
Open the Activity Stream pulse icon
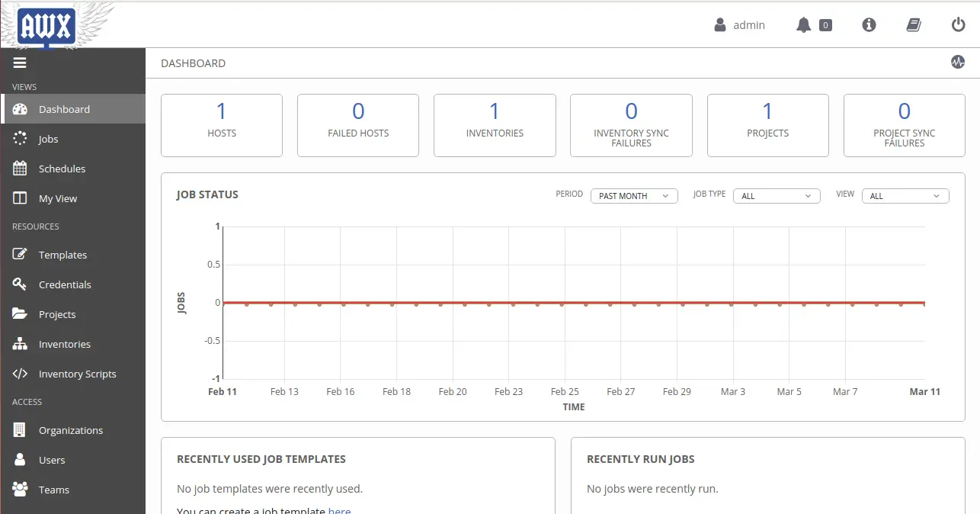pos(958,62)
